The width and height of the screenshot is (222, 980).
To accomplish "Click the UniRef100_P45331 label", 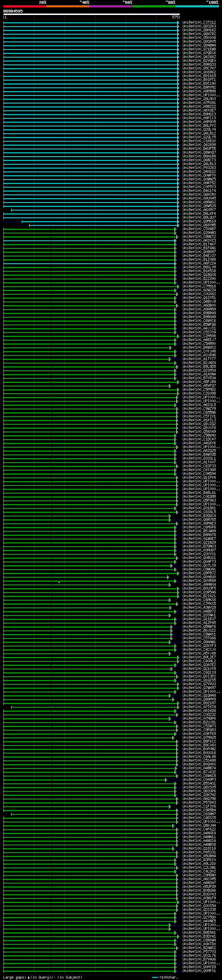I will [199, 852].
